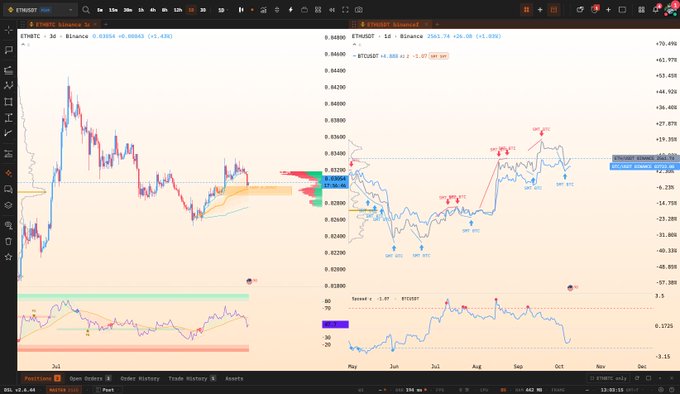
Task: Select the 6h timeframe
Action: (x=164, y=10)
